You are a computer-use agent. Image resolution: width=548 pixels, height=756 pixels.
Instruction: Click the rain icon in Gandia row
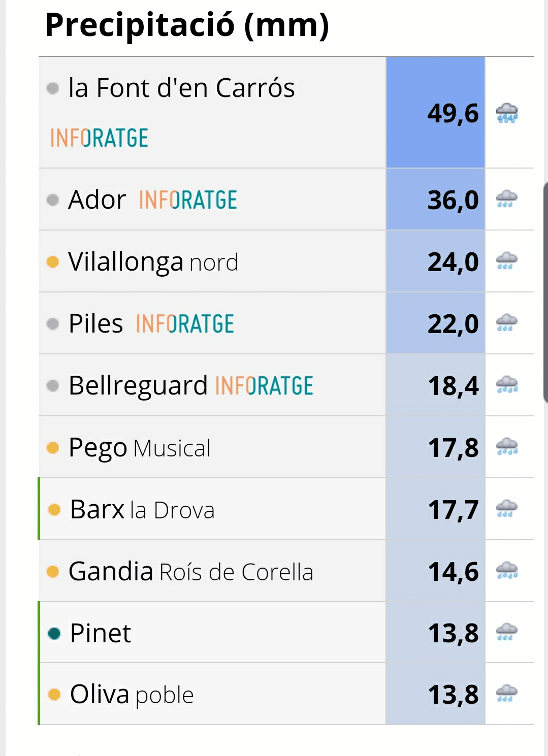click(x=506, y=571)
